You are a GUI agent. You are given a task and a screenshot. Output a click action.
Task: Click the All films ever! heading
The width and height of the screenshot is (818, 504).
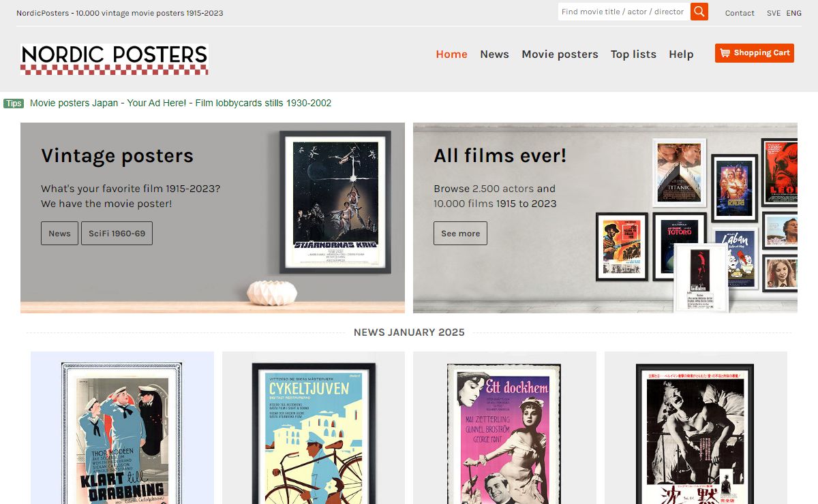pos(500,155)
